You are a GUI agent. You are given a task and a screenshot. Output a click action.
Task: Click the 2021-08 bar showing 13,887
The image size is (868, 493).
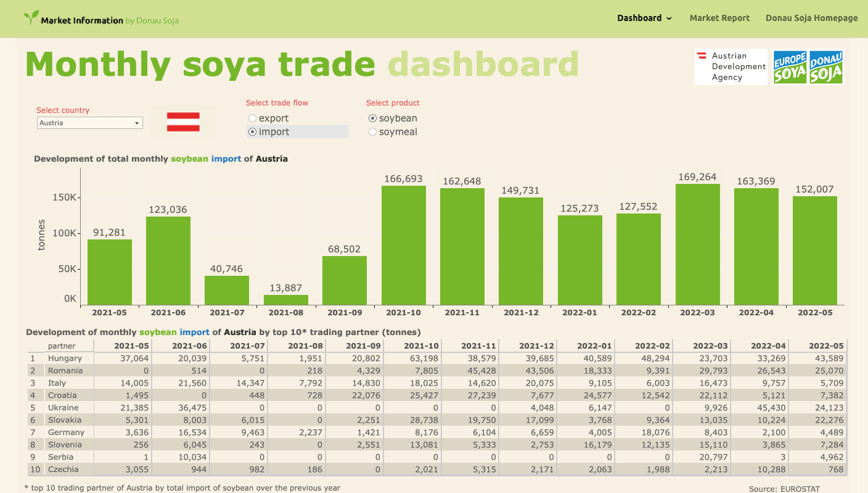point(286,300)
